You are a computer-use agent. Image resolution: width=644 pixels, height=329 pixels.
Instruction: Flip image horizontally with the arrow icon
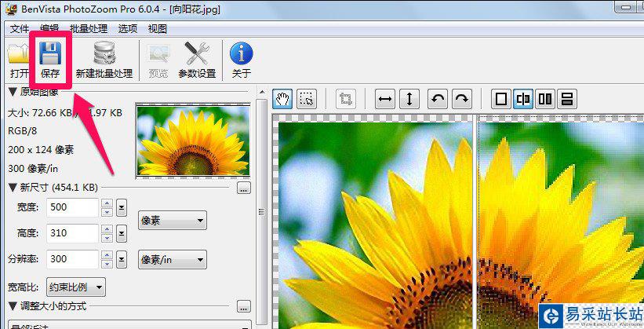pyautogui.click(x=385, y=99)
